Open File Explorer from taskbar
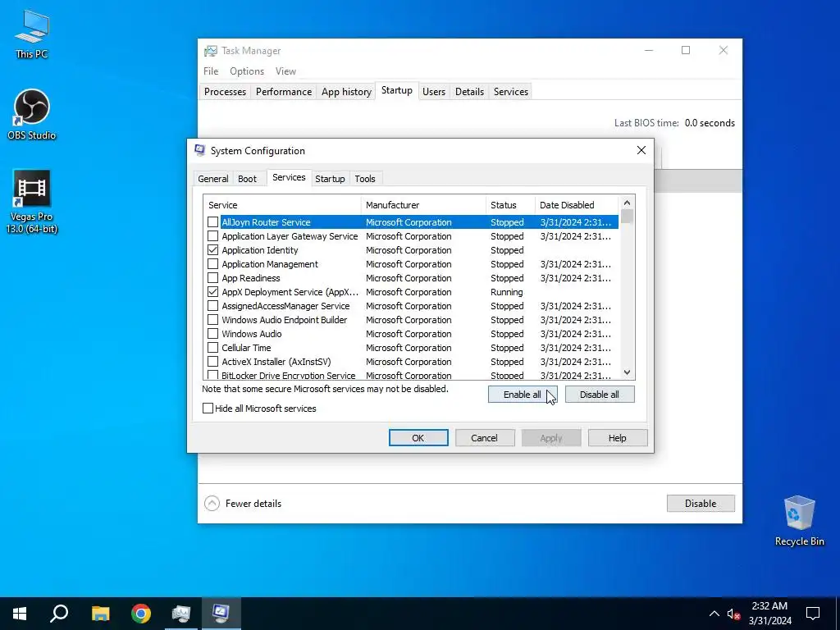The height and width of the screenshot is (630, 840). click(100, 613)
